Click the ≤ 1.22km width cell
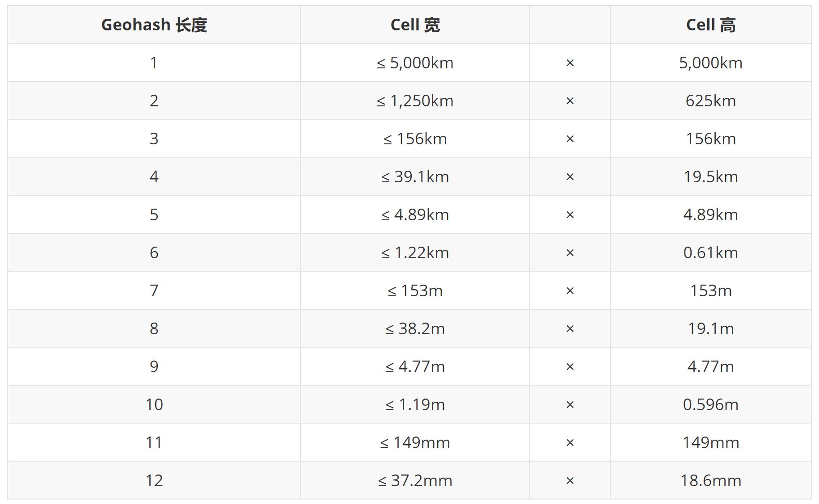 (x=415, y=253)
